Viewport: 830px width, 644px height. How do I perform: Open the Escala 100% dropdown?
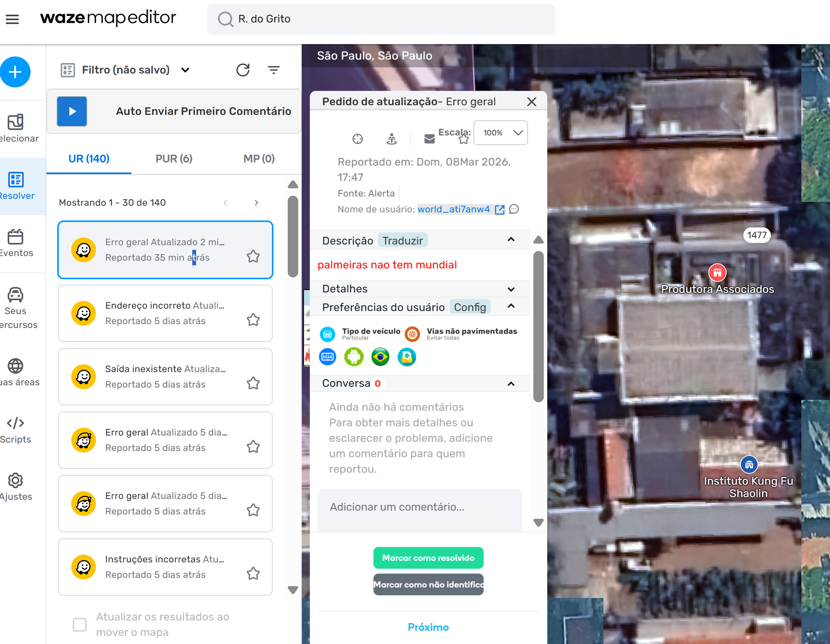point(501,133)
